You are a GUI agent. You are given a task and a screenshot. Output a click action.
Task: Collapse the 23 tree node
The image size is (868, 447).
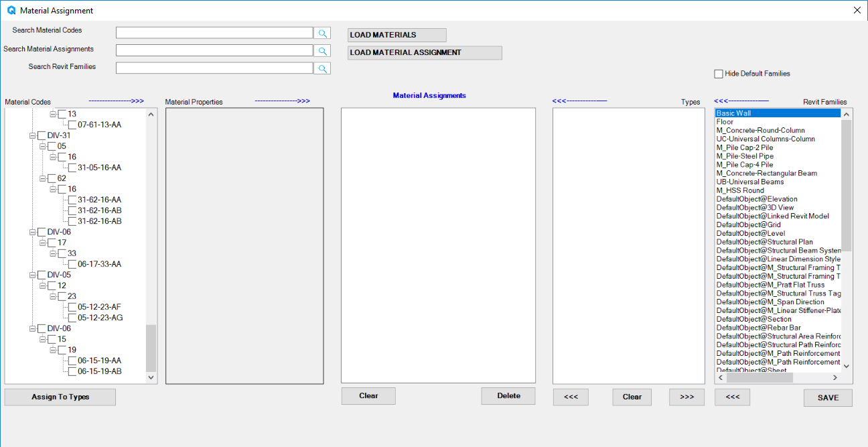(52, 296)
